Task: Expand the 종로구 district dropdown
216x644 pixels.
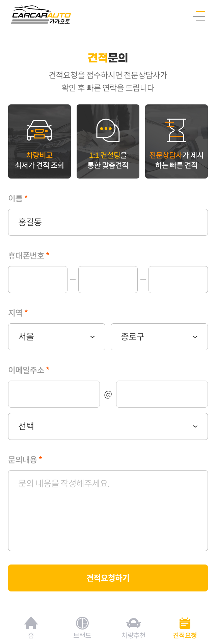Action: 159,337
